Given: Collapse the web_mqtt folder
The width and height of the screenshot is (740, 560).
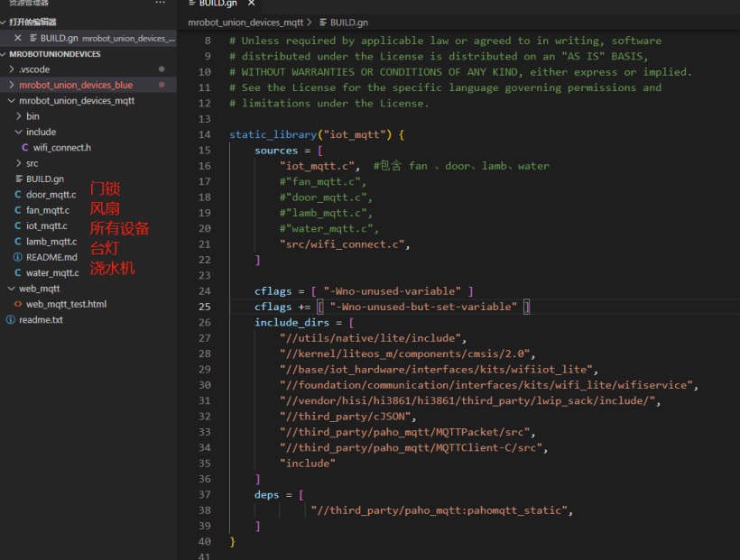Looking at the screenshot, I should 11,289.
